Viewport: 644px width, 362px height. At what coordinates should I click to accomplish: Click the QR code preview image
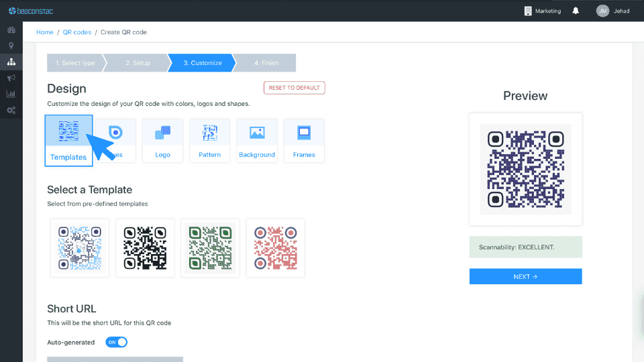pos(526,169)
